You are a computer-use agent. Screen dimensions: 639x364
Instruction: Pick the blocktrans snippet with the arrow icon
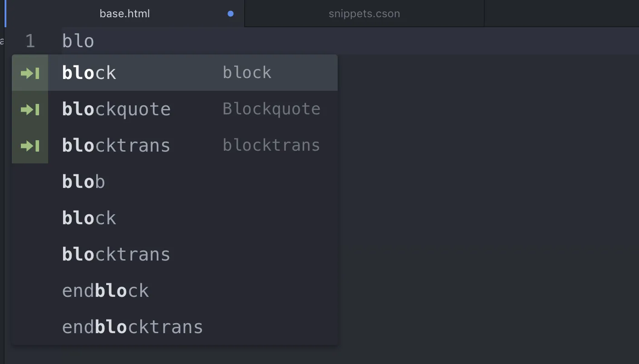coord(116,146)
